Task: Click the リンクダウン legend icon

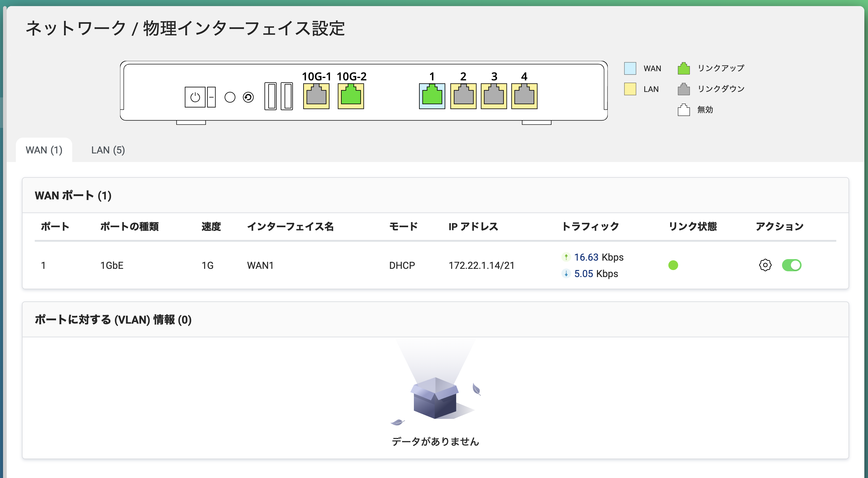Action: [x=684, y=89]
